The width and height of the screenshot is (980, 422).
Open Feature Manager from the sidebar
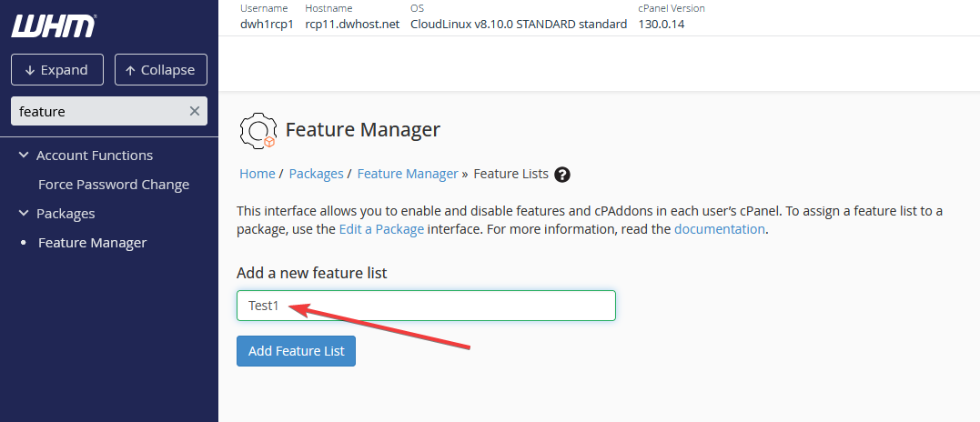pyautogui.click(x=92, y=243)
